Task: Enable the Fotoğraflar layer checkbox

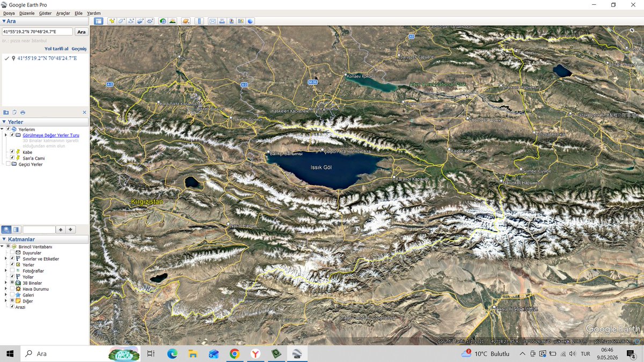Action: (x=12, y=270)
